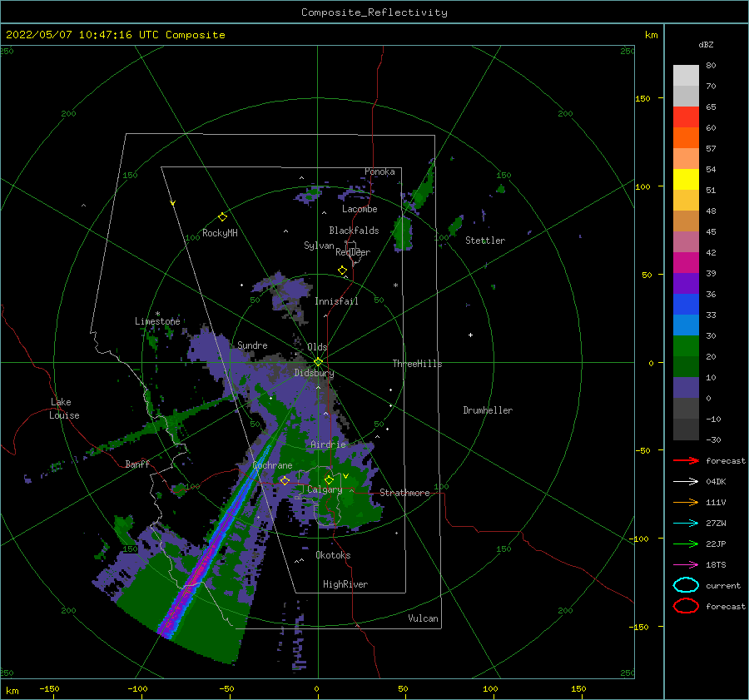749x700 pixels.
Task: Click the white plus marker north of Drumheller
Action: (x=470, y=335)
